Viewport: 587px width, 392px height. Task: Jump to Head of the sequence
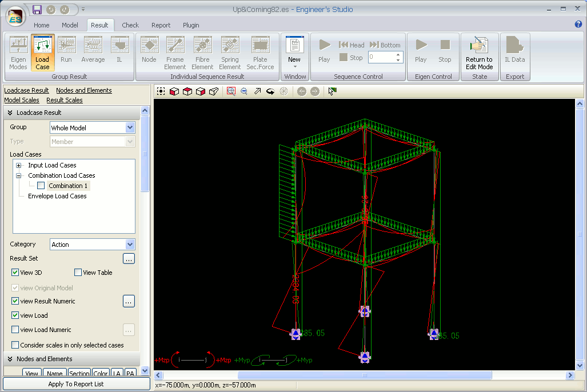coord(352,45)
